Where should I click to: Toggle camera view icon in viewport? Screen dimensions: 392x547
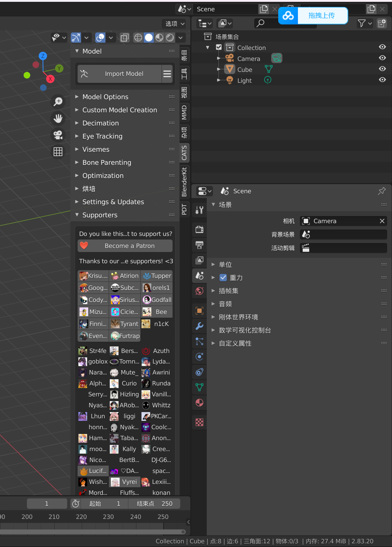pos(58,135)
